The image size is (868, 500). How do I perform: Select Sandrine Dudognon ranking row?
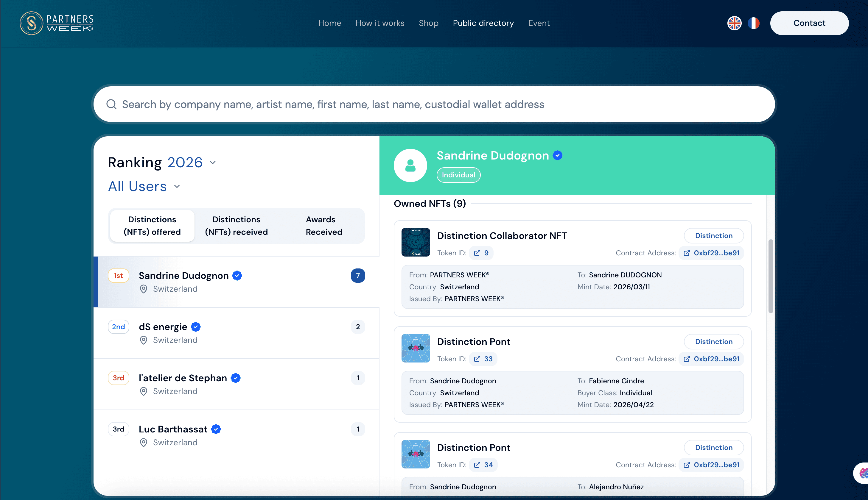click(x=236, y=282)
